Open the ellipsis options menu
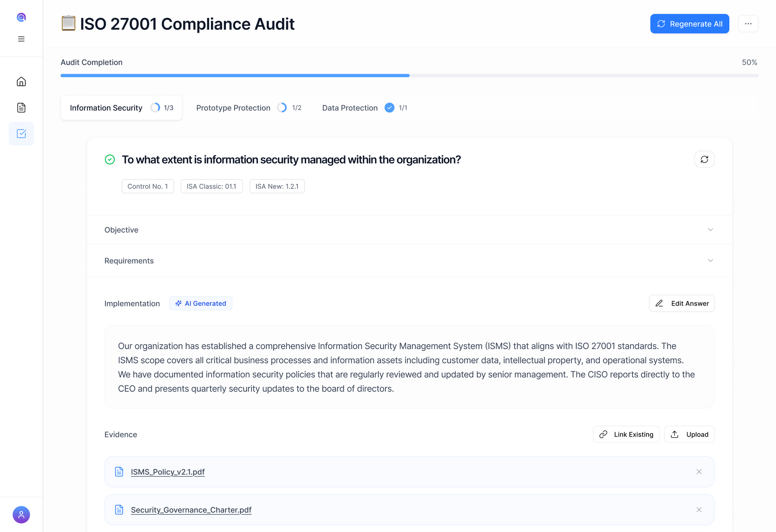The image size is (776, 532). (748, 24)
